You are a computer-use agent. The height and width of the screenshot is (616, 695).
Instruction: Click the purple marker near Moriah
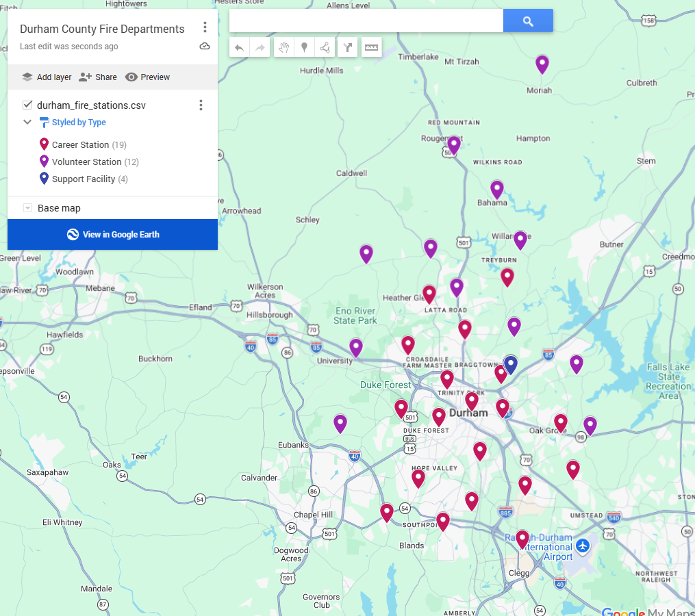pos(542,64)
